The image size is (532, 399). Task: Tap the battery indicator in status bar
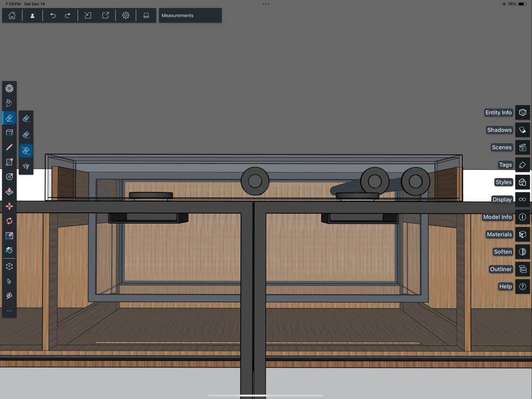click(x=522, y=4)
